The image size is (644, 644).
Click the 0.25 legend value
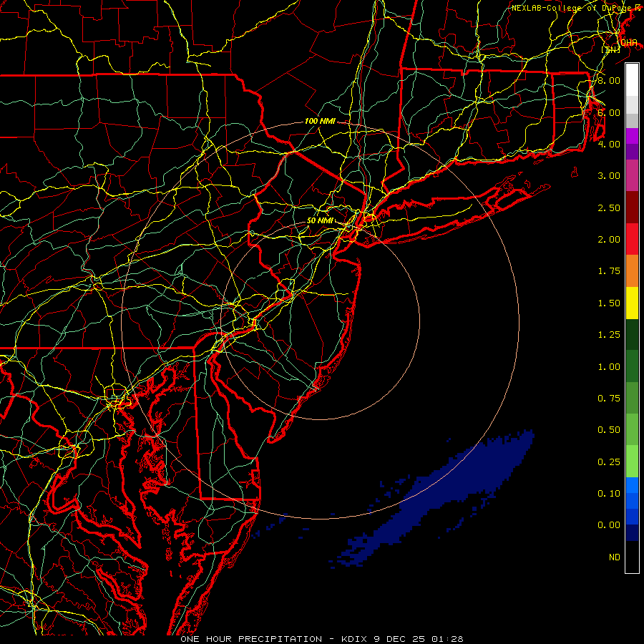pyautogui.click(x=609, y=462)
